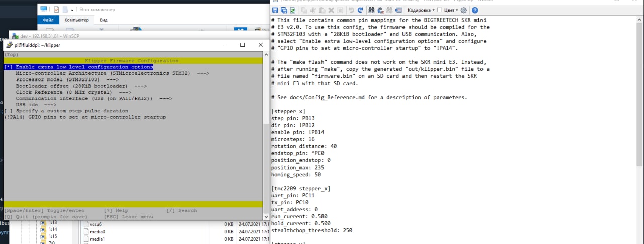Click the Replace text icon in editor toolbar
Viewport: 644px width, 244px height.
tap(380, 10)
